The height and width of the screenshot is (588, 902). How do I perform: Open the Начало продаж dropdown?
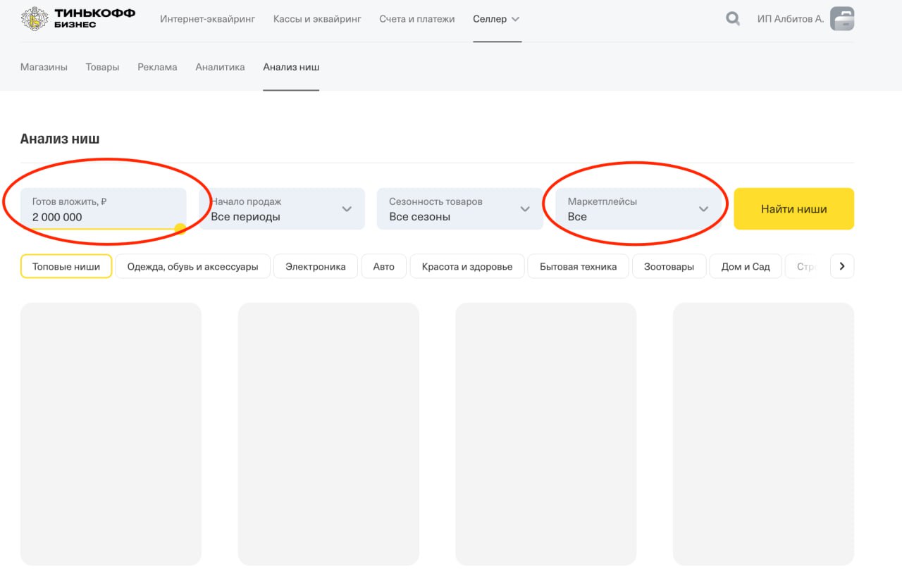tap(282, 208)
